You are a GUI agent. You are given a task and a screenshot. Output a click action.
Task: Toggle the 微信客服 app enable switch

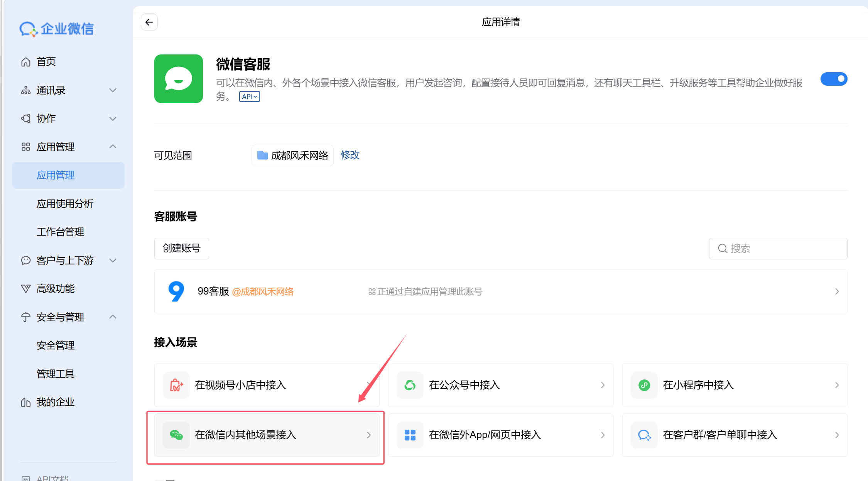click(834, 79)
